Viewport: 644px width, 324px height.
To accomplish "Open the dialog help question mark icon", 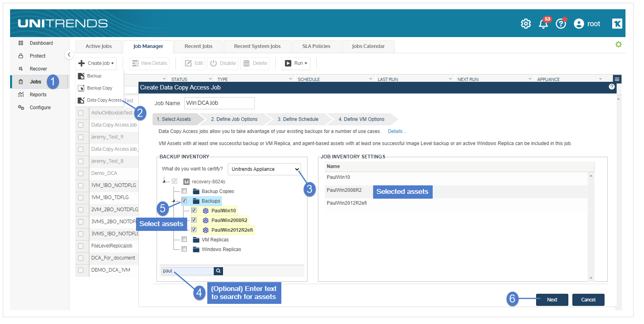I will coord(612,87).
